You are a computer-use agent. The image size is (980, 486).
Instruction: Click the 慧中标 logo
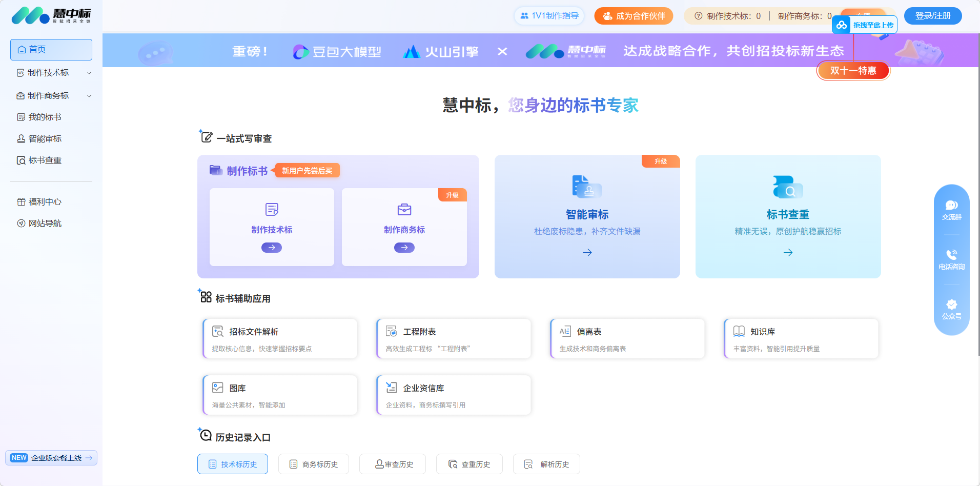[x=51, y=15]
